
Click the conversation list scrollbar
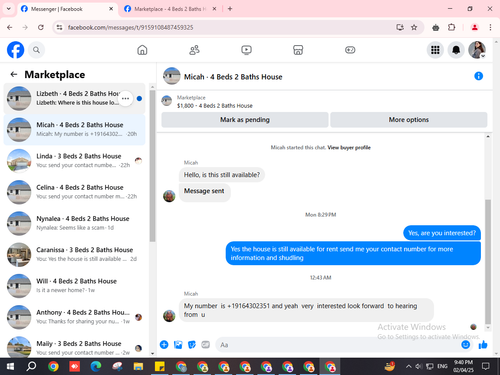pos(152,165)
